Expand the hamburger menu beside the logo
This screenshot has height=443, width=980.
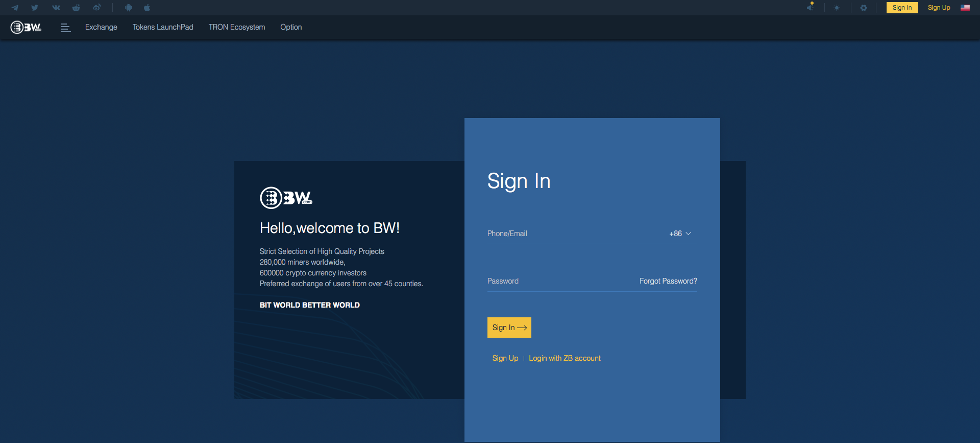tap(65, 28)
